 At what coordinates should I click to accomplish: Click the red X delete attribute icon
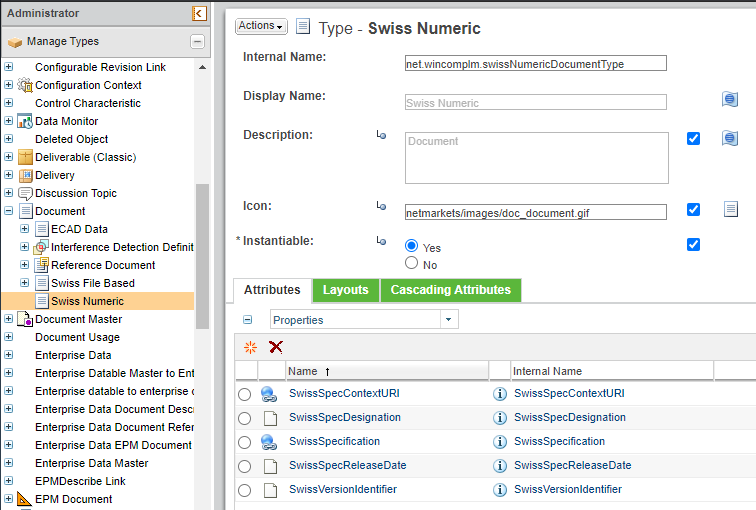(276, 347)
